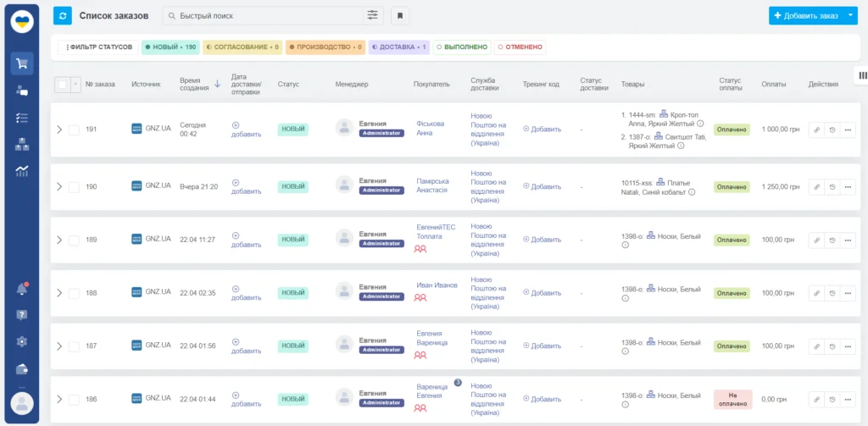
Task: Click the bookmark icon beside search
Action: tap(399, 15)
